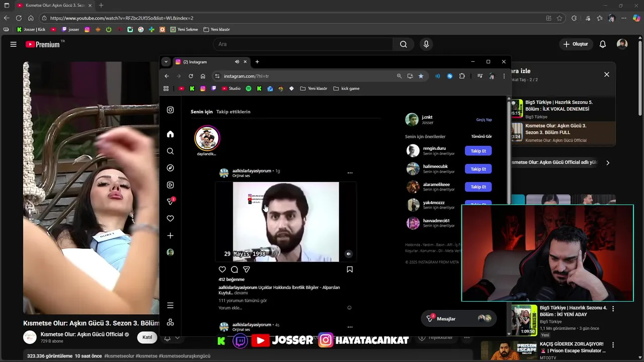Image resolution: width=644 pixels, height=362 pixels.
Task: Open YouTube hamburger guide menu
Action: click(x=14, y=44)
